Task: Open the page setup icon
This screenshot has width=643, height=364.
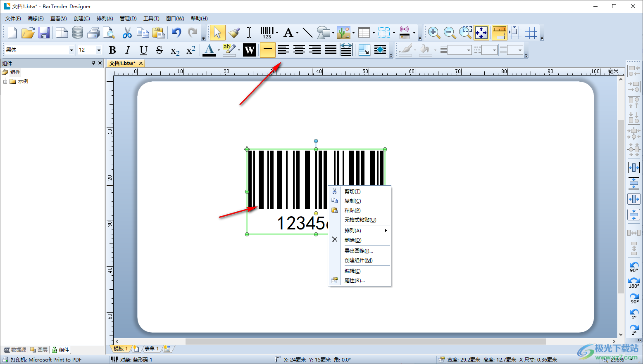Action: (x=62, y=33)
